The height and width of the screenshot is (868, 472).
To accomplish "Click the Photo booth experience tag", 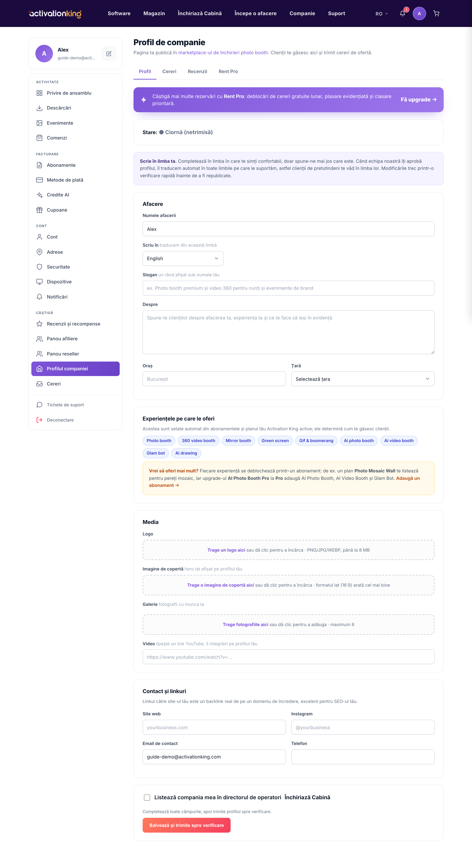I will pos(159,441).
